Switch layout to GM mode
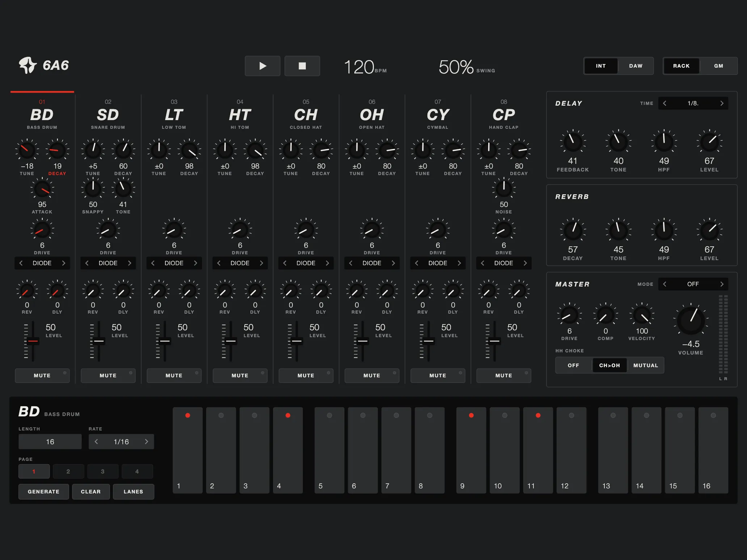The height and width of the screenshot is (560, 747). pyautogui.click(x=718, y=66)
